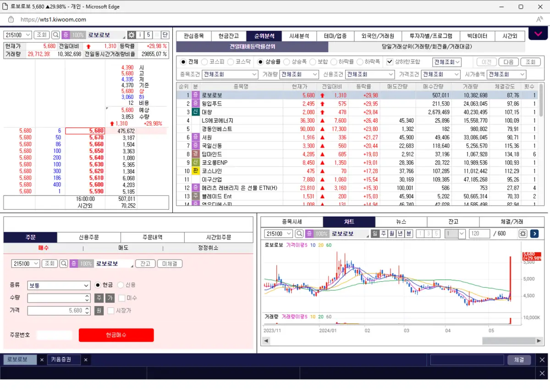Select the 코스피 radio button
Image resolution: width=550 pixels, height=392 pixels.
coord(205,62)
